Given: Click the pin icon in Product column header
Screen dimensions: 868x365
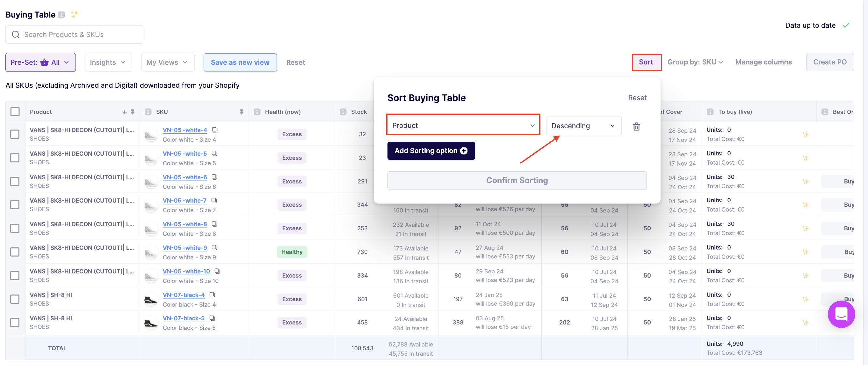Looking at the screenshot, I should (133, 112).
